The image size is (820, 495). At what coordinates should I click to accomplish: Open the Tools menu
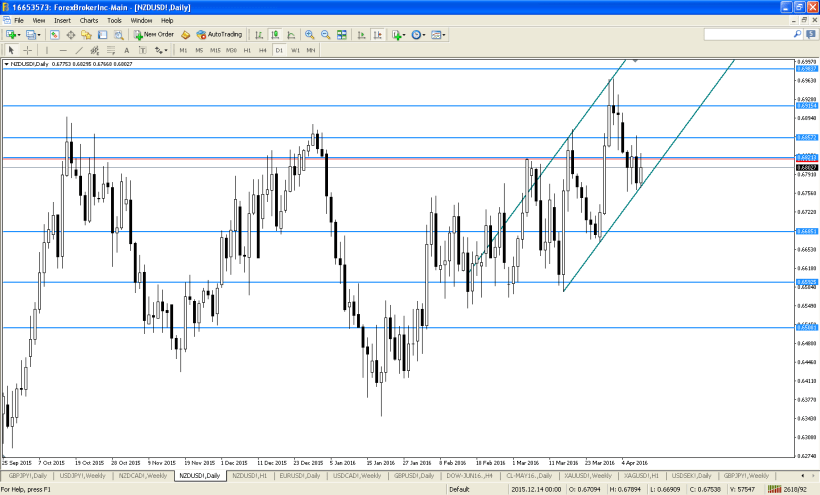click(x=114, y=20)
